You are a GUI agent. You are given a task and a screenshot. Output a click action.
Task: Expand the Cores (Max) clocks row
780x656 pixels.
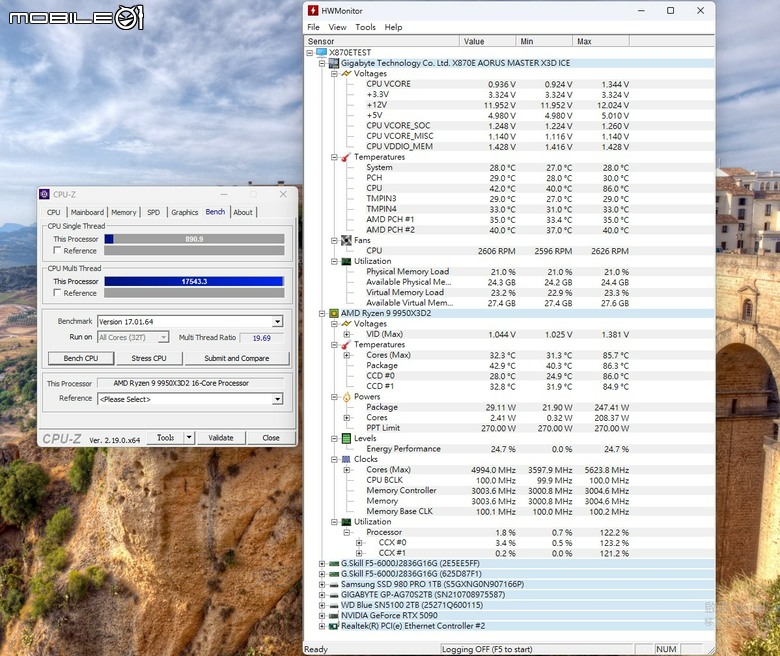point(347,469)
